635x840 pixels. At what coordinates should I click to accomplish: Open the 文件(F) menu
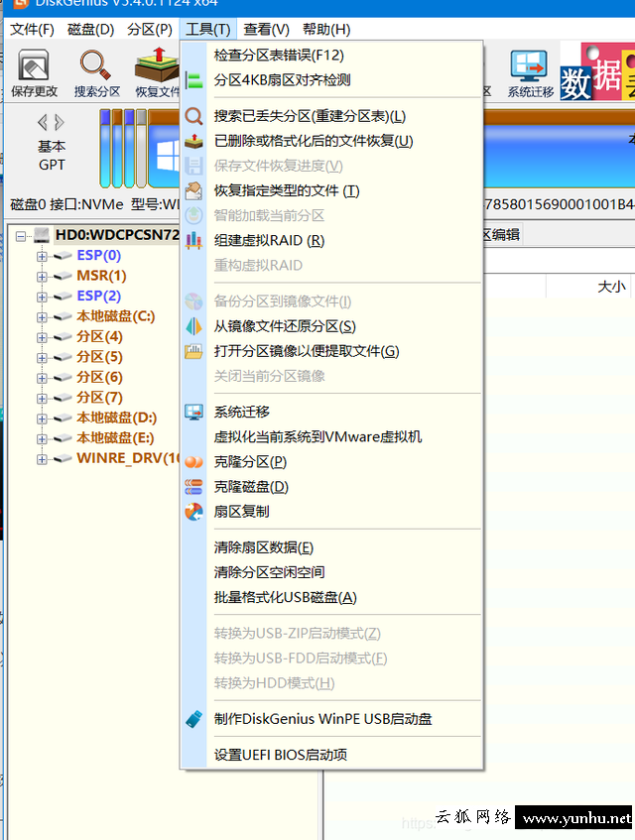[32, 29]
